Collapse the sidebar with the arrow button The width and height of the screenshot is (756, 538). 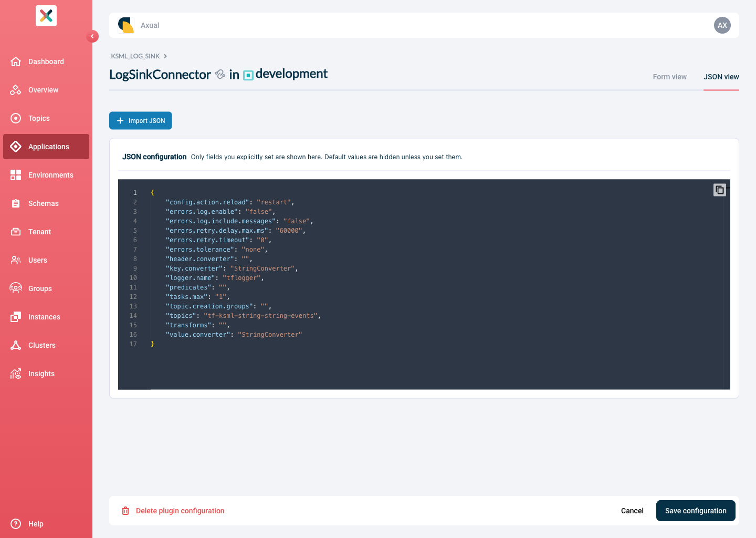pyautogui.click(x=92, y=36)
